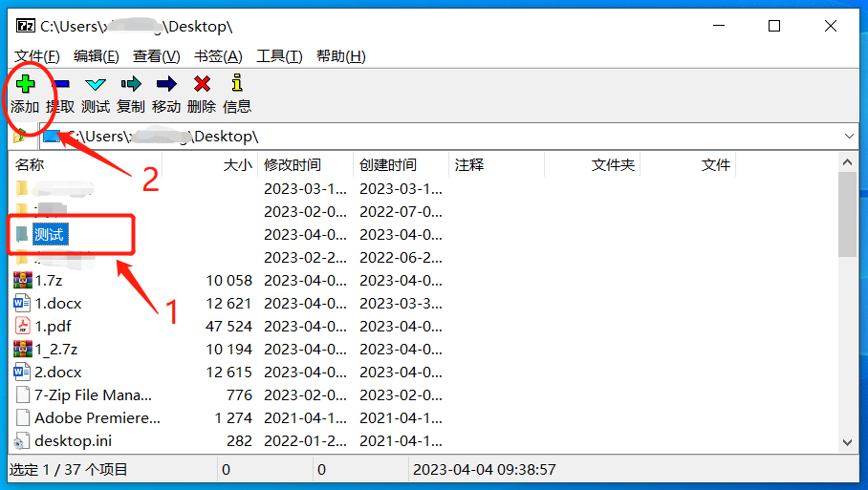The height and width of the screenshot is (490, 868).
Task: Select the 1_2.7z archive icon
Action: 23,349
